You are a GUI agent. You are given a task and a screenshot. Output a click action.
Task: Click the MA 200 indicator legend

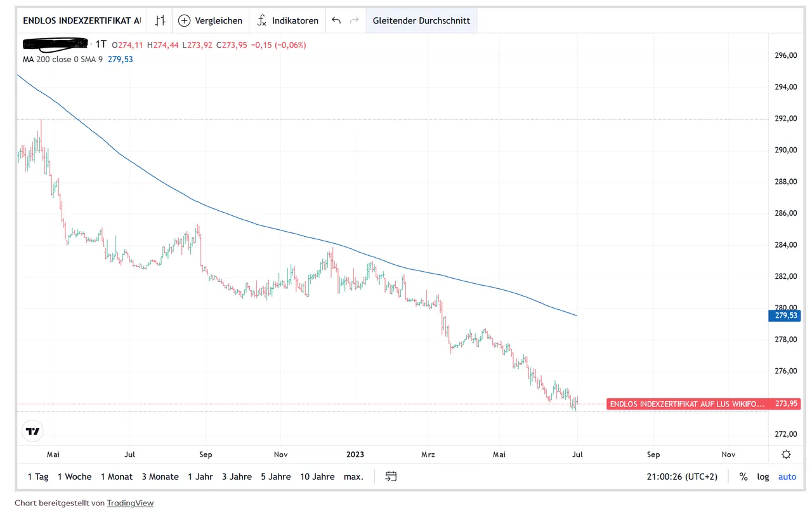(63, 59)
